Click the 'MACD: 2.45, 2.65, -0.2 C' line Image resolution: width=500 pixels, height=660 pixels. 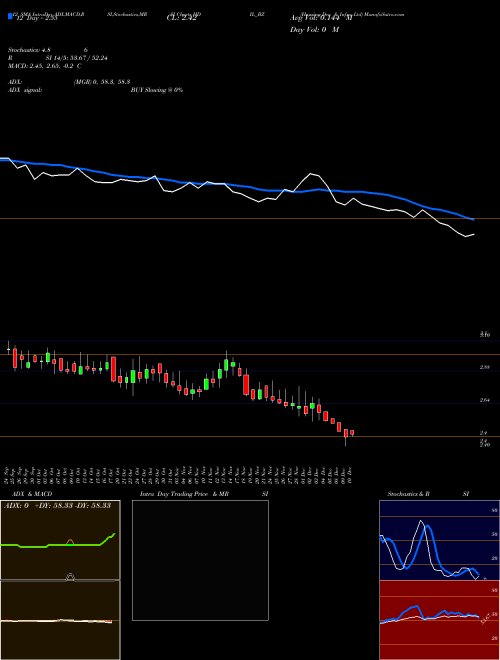tap(45, 66)
